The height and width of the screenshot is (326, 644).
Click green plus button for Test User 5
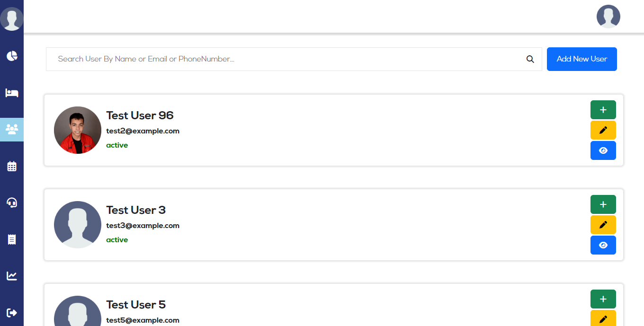point(603,299)
